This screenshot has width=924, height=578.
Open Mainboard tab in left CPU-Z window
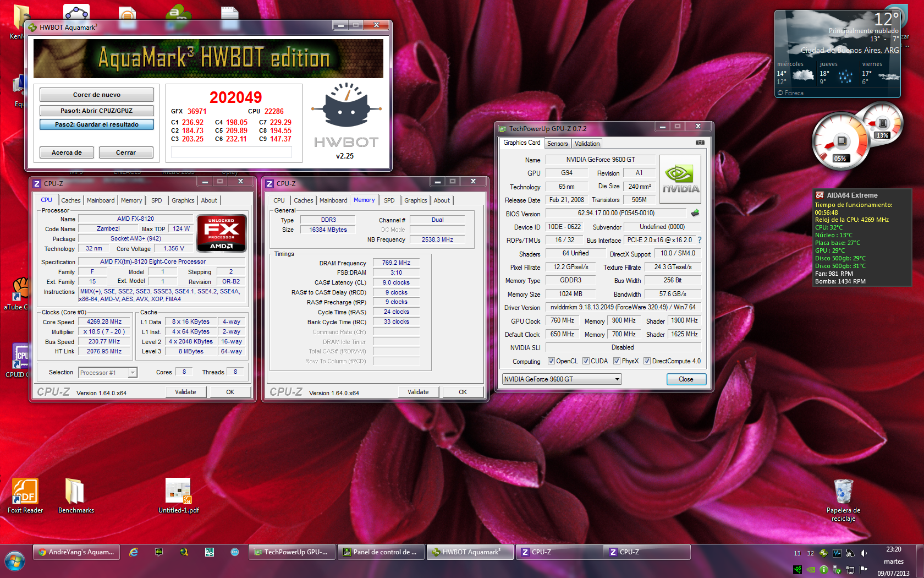(101, 200)
